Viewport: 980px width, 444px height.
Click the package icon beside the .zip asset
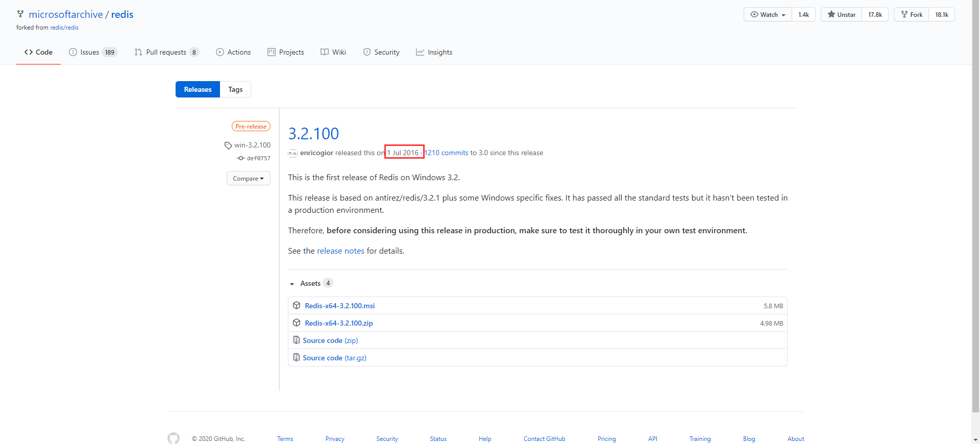tap(297, 323)
